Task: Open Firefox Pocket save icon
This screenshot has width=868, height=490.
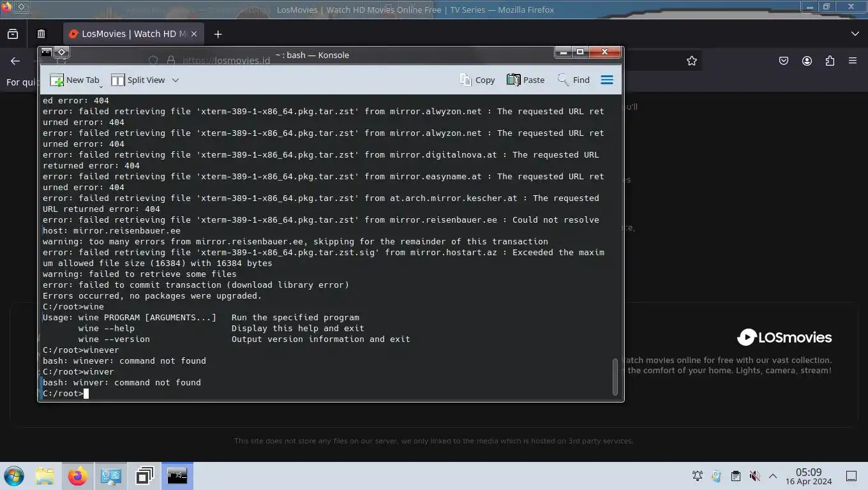Action: click(x=784, y=61)
